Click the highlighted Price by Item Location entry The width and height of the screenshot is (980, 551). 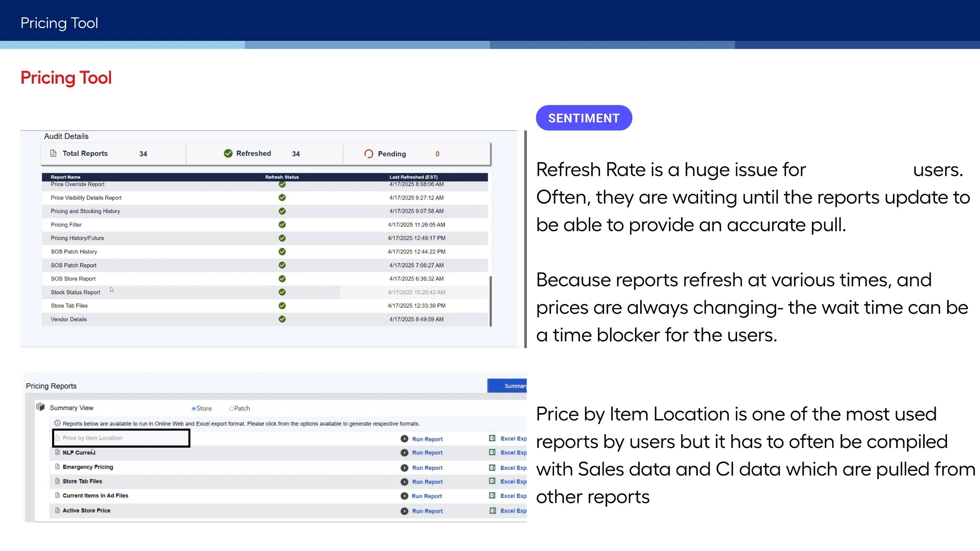[93, 438]
